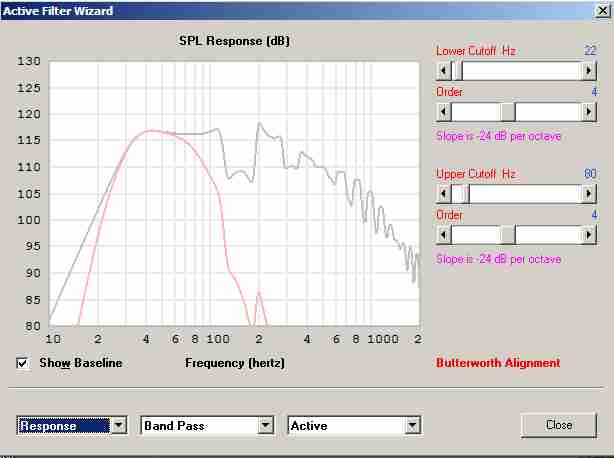Click the SPL Response (dB) chart title
This screenshot has height=458, width=614.
[x=234, y=41]
